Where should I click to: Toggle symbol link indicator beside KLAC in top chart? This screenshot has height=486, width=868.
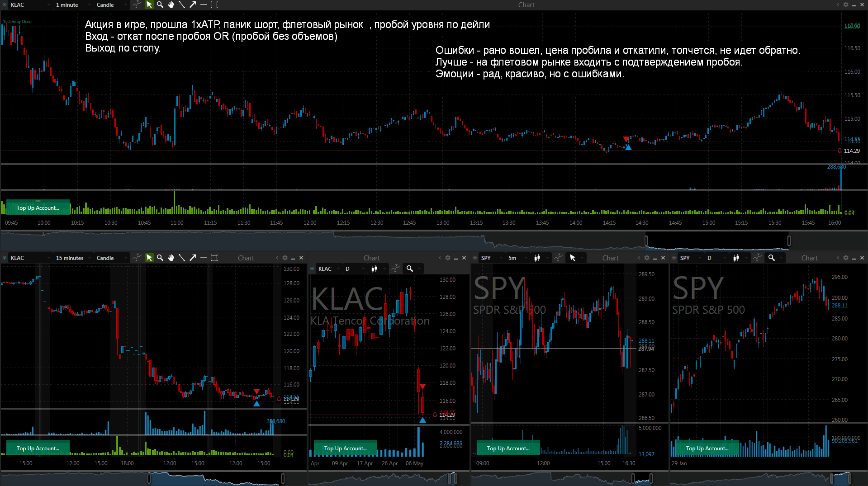pos(5,5)
